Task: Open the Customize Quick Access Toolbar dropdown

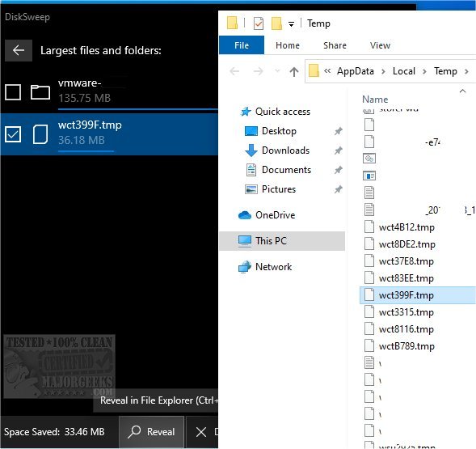Action: point(291,24)
